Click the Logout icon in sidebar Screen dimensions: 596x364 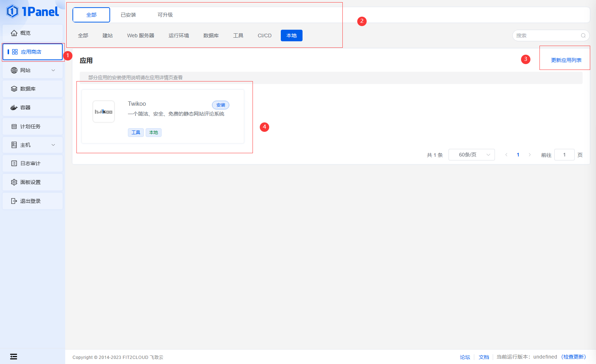(x=14, y=201)
